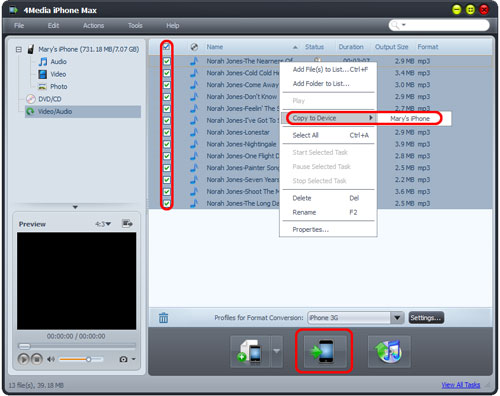The height and width of the screenshot is (396, 500).
Task: Click the trash delete icon above the toolbar
Action: (163, 318)
